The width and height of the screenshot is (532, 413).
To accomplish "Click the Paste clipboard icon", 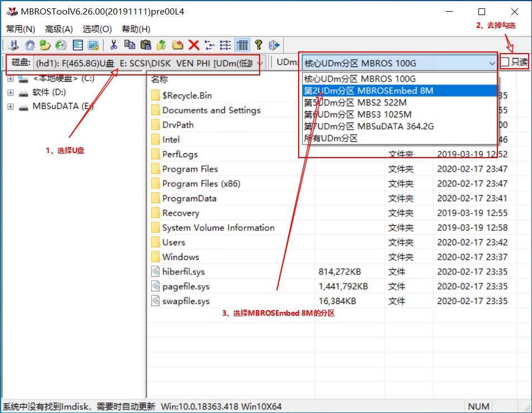I will click(x=146, y=45).
